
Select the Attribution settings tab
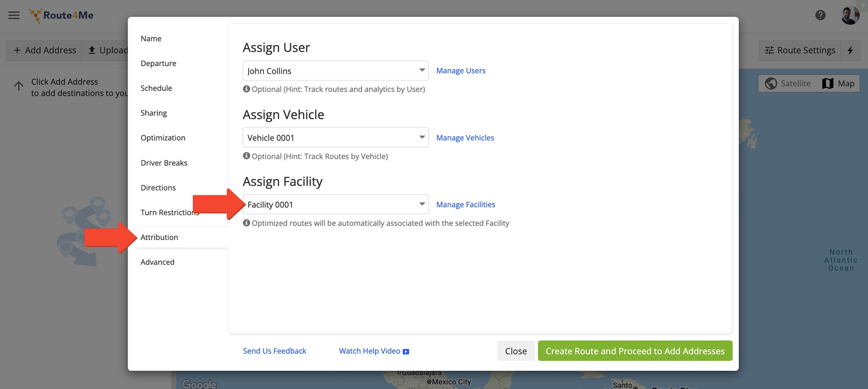click(x=159, y=237)
